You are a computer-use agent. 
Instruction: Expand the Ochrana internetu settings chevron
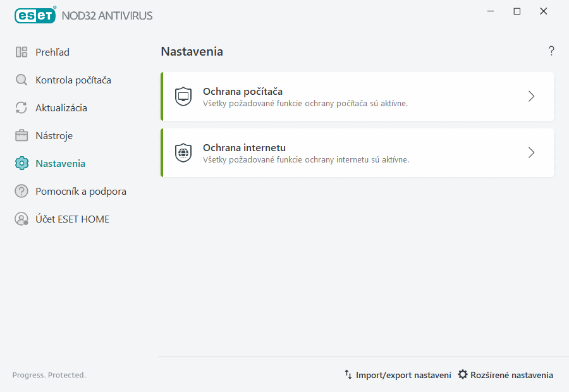tap(531, 152)
